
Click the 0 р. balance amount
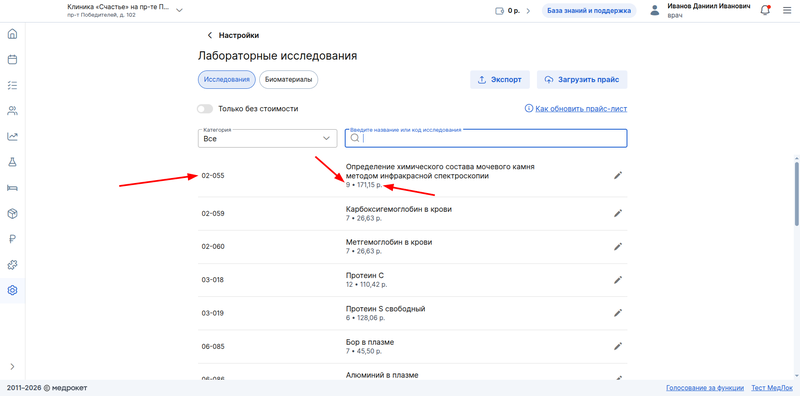coord(514,11)
